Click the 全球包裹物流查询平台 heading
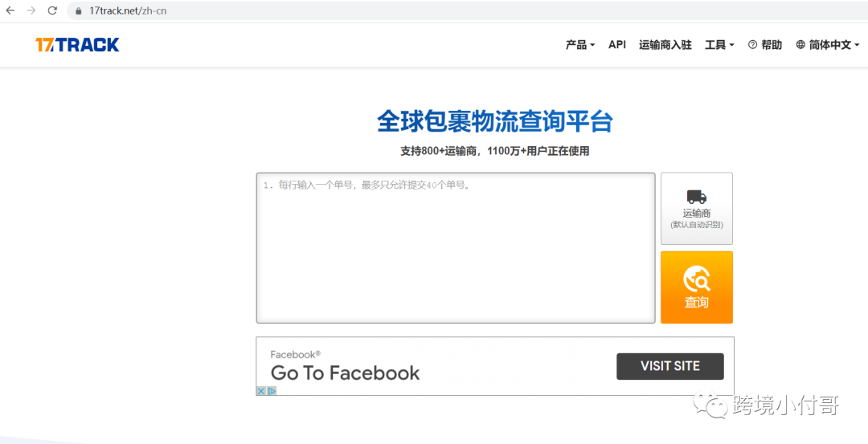The width and height of the screenshot is (868, 444). point(495,121)
